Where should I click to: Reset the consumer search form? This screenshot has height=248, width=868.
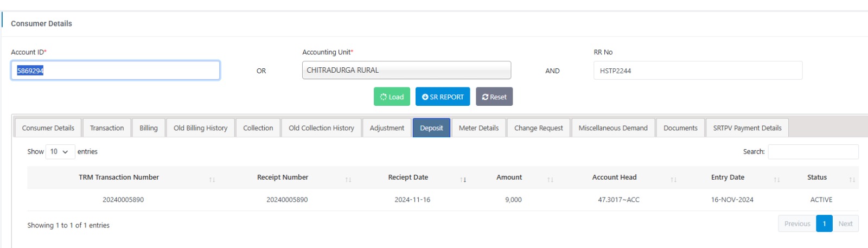click(494, 97)
